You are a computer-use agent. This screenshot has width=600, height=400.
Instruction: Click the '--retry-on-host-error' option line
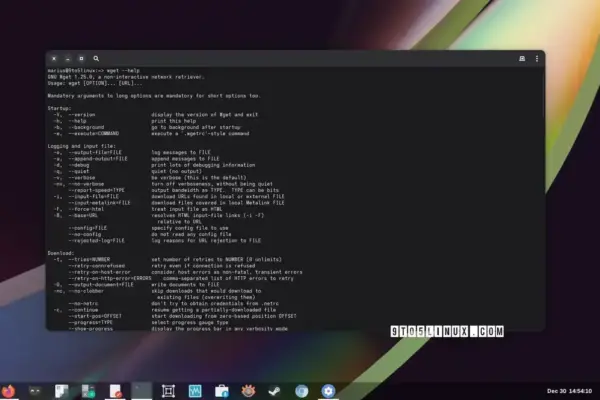[x=186, y=272]
